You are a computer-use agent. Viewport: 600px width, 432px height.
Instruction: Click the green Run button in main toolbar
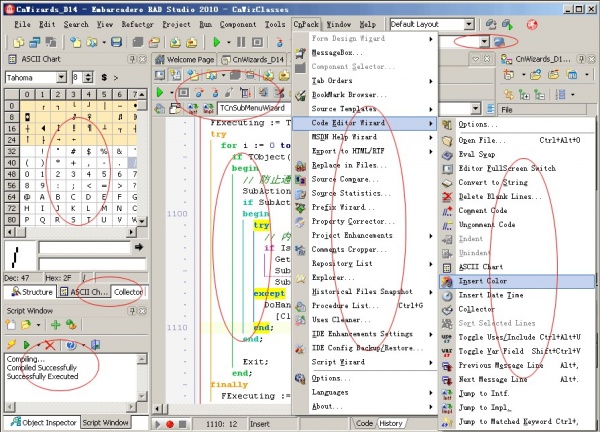click(218, 43)
